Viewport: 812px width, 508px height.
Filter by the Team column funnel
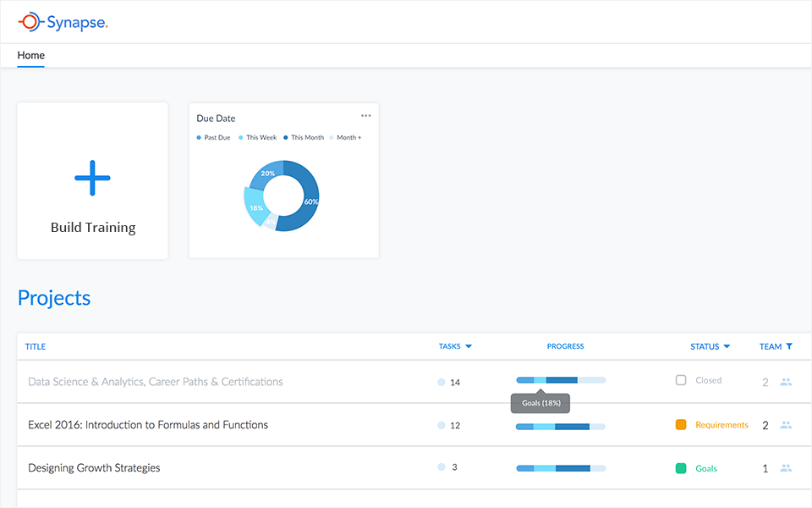point(789,346)
